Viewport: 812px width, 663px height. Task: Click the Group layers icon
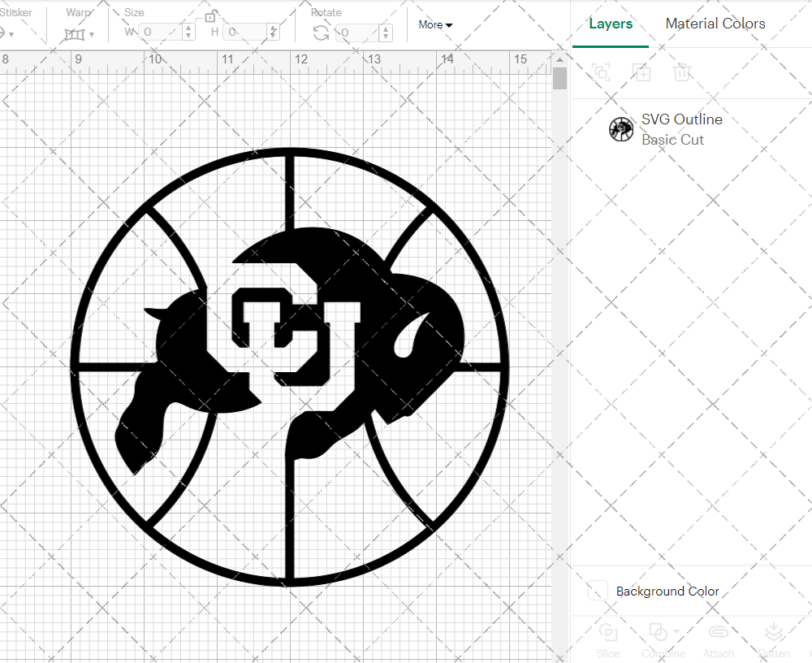(x=601, y=72)
